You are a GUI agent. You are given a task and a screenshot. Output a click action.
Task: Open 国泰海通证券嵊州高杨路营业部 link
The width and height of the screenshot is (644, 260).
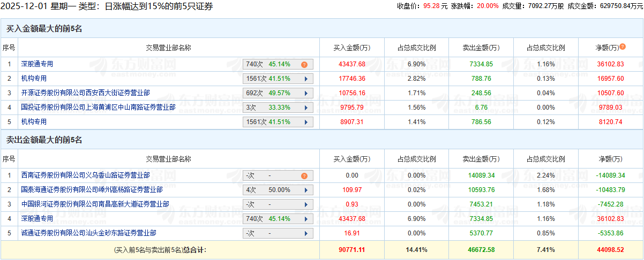pos(92,189)
